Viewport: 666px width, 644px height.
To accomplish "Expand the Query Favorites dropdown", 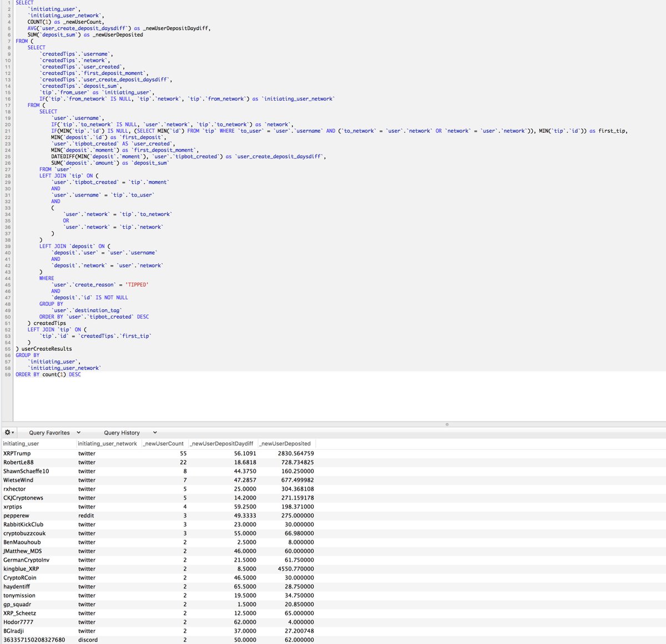I will [78, 432].
